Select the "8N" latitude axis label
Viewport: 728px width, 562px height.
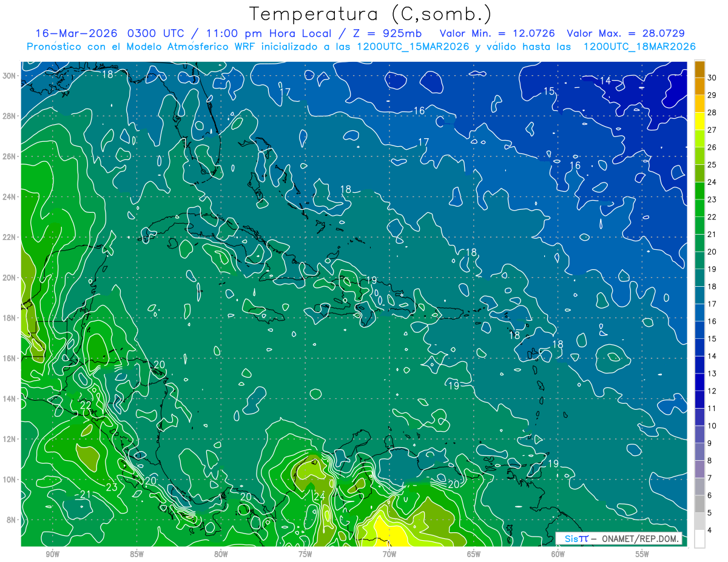coord(12,520)
